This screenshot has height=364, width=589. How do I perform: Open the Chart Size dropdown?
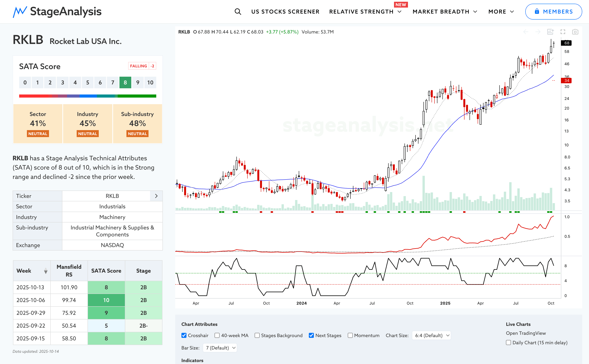pyautogui.click(x=431, y=335)
